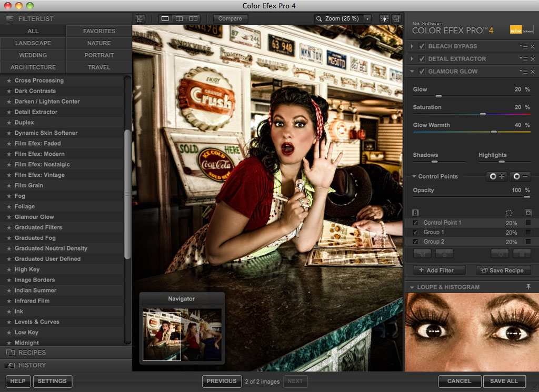This screenshot has width=539, height=392.
Task: Click the remove control point button
Action: [x=521, y=177]
